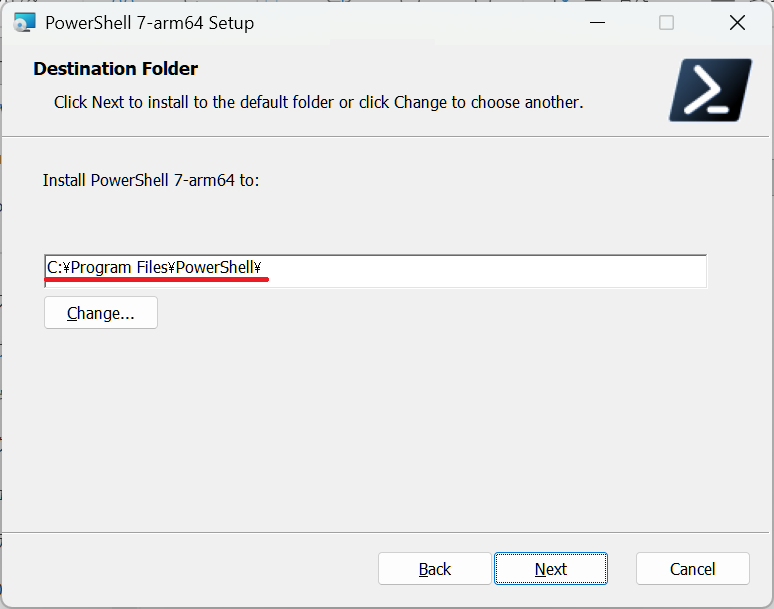Cancel the PowerShell setup

[692, 569]
